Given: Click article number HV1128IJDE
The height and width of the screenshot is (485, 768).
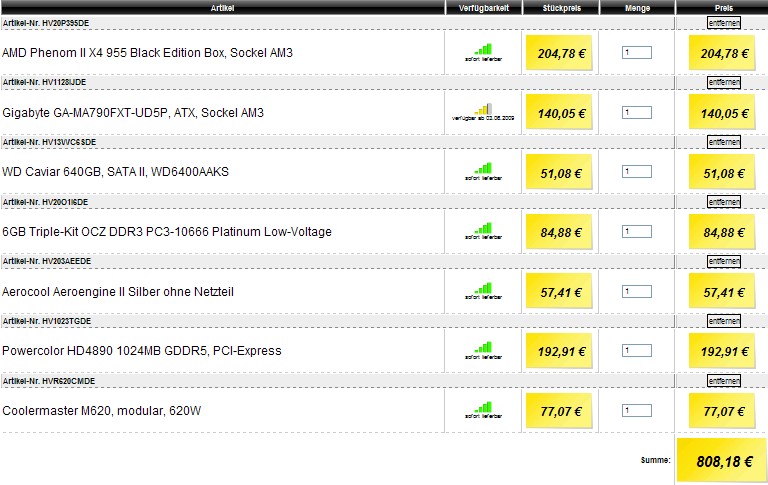Looking at the screenshot, I should [x=64, y=82].
